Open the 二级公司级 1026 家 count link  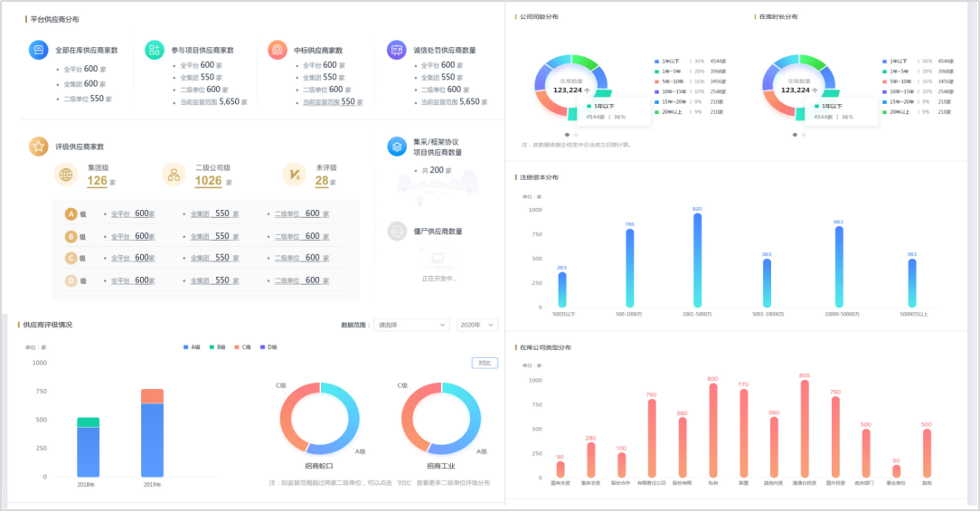(x=209, y=181)
